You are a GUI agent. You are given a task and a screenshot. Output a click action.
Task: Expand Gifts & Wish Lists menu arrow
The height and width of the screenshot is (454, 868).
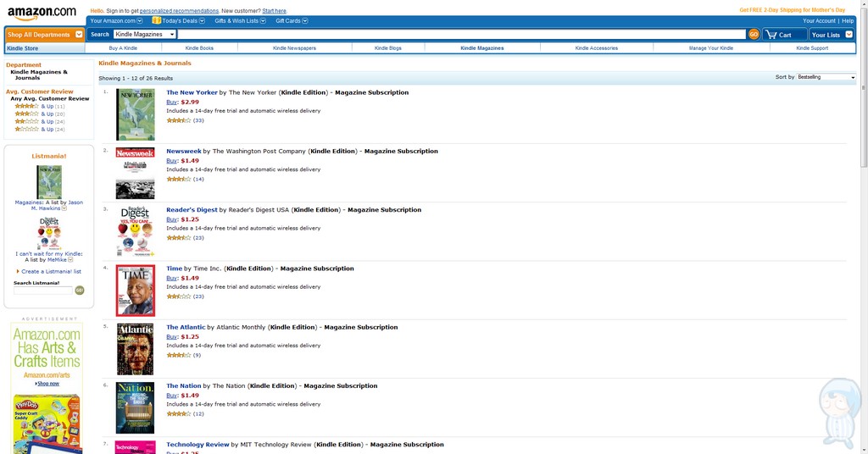(263, 21)
